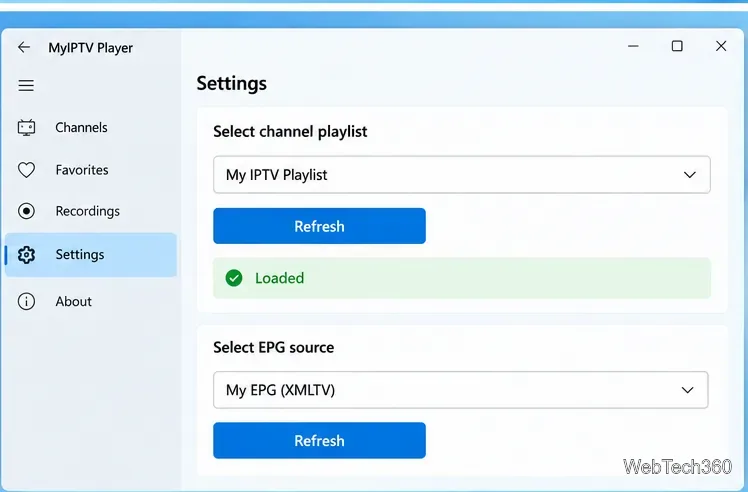Viewport: 748px width, 492px height.
Task: Click the Select channel playlist label
Action: point(290,132)
